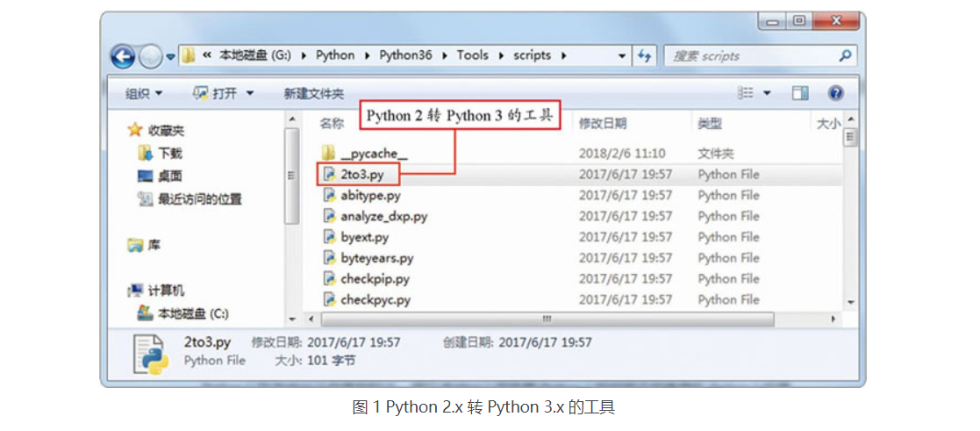980x431 pixels.
Task: Select the __pycache__ folder
Action: 375,154
